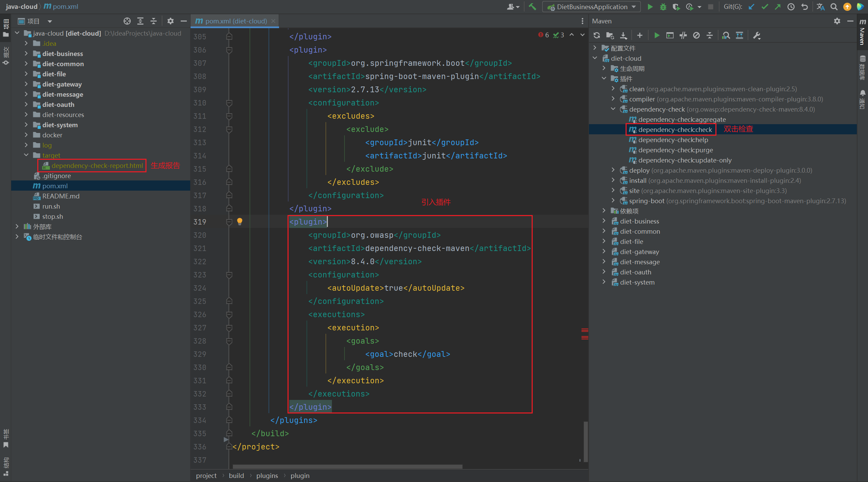This screenshot has height=482, width=868.
Task: Toggle Maven Offline Mode icon
Action: click(683, 35)
